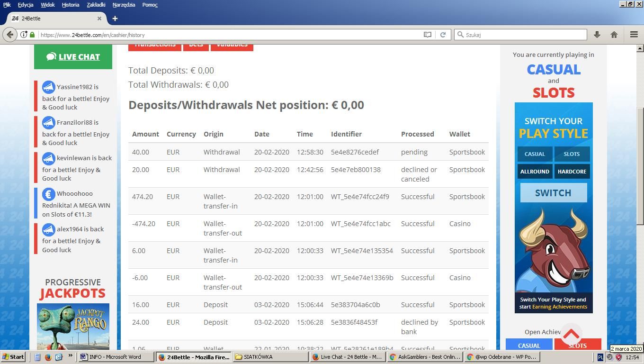This screenshot has width=644, height=364.
Task: Follow the Earning Achievements link
Action: point(560,307)
